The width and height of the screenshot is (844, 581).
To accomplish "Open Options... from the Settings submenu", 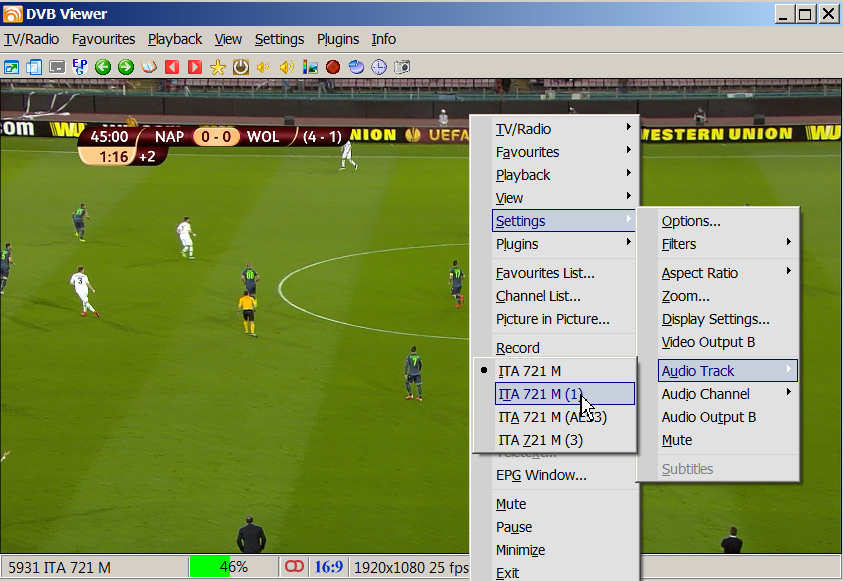I will tap(728, 221).
